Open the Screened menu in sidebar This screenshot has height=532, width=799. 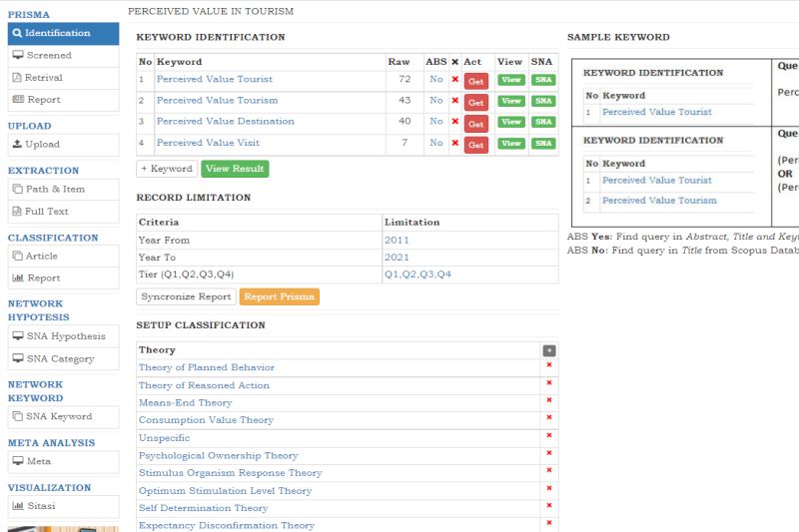tap(49, 56)
